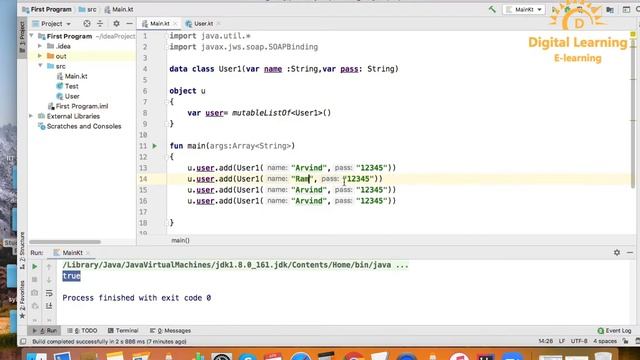Toggle fold marker at line 7 brace
Screen dimensions: 640x360
pos(166,102)
